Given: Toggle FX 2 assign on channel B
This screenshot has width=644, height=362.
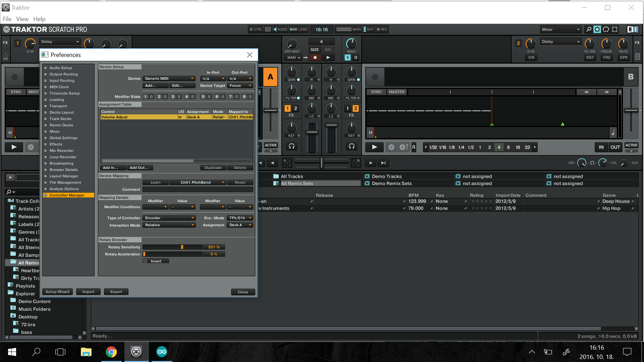Looking at the screenshot, I should coord(355,109).
